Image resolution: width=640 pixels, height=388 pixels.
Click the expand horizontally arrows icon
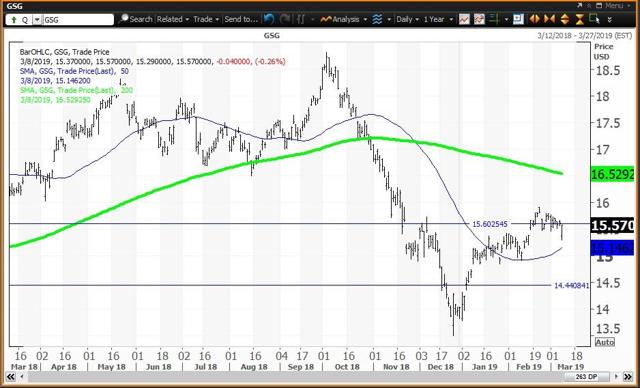(x=534, y=19)
